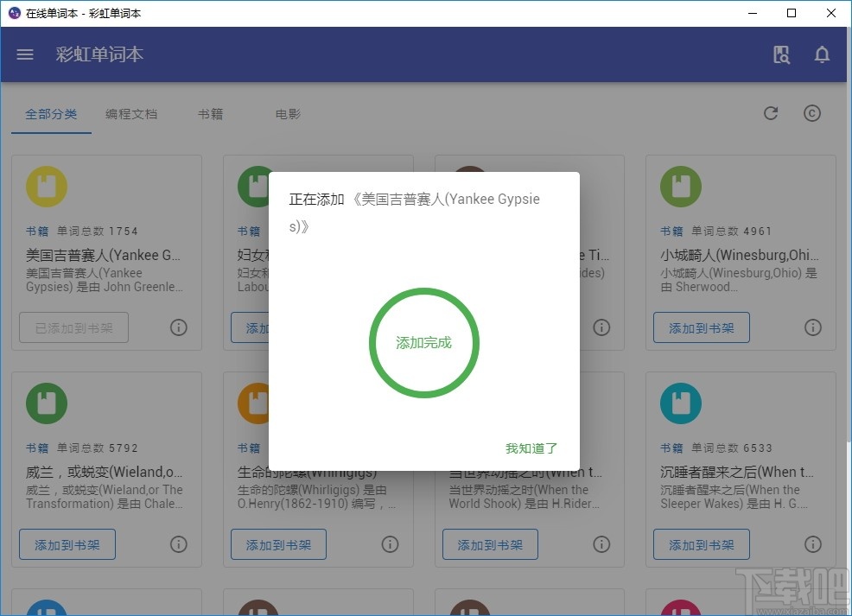Click 添加到书架 on 沉睡者醒来之后 card

click(701, 544)
